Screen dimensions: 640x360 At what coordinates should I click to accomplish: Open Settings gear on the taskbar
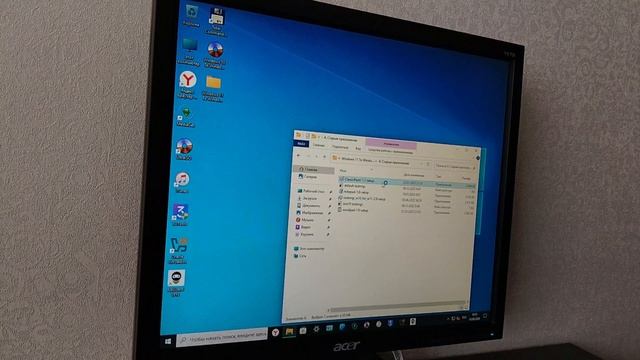pyautogui.click(x=316, y=329)
